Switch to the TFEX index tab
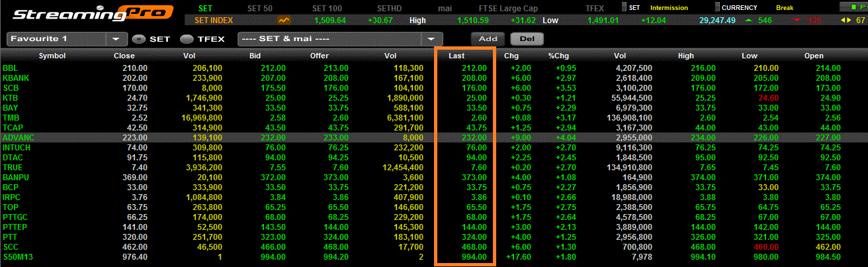 click(x=595, y=8)
